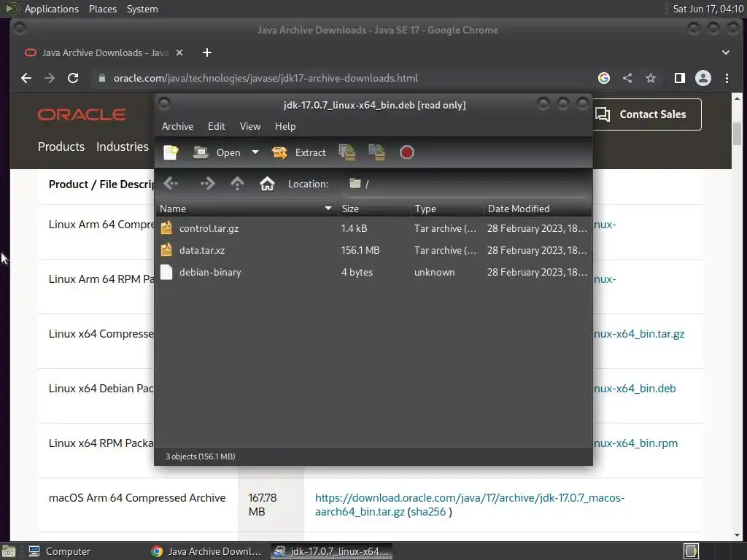
Task: Select control.tar.gz in the archive list
Action: click(x=373, y=228)
